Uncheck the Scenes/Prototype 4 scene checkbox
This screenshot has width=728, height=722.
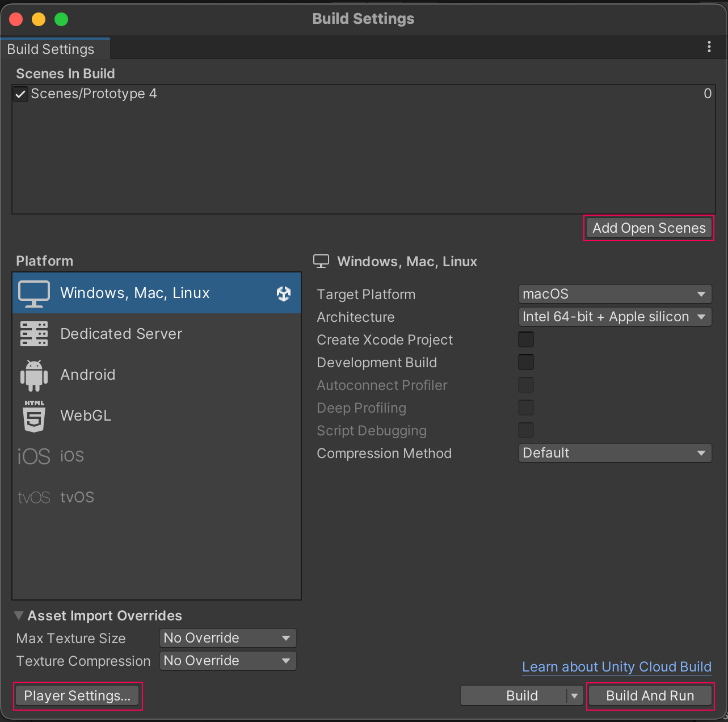pos(21,94)
